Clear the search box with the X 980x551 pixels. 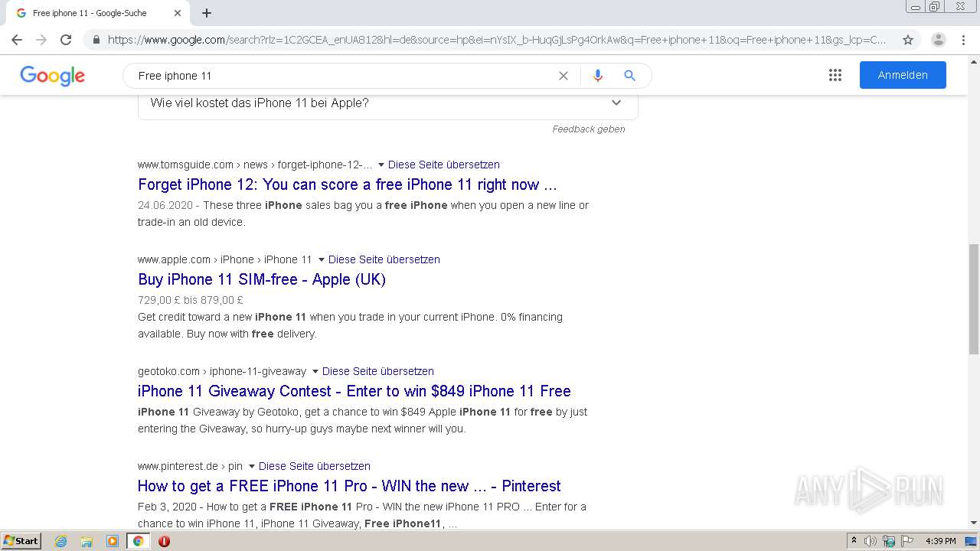point(563,76)
